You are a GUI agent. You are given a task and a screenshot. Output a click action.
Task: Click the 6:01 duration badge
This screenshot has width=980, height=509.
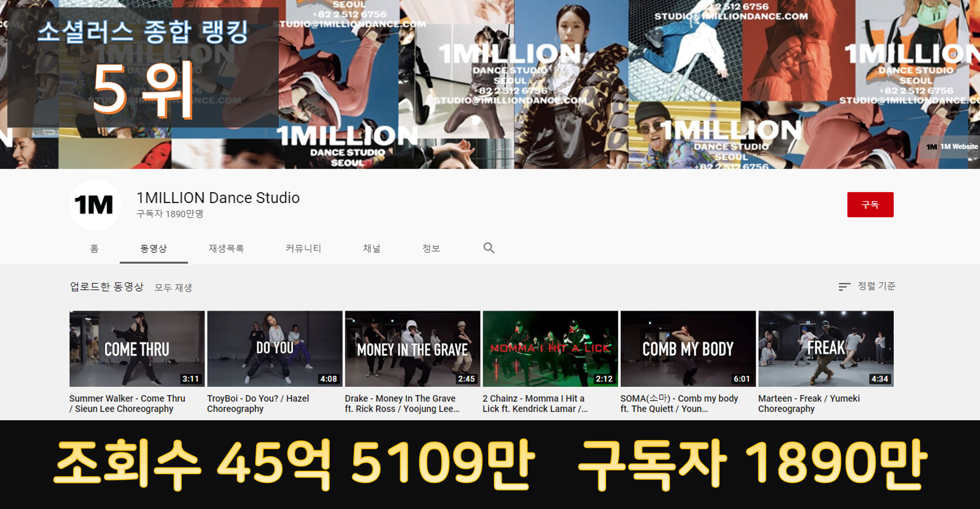[x=742, y=379]
